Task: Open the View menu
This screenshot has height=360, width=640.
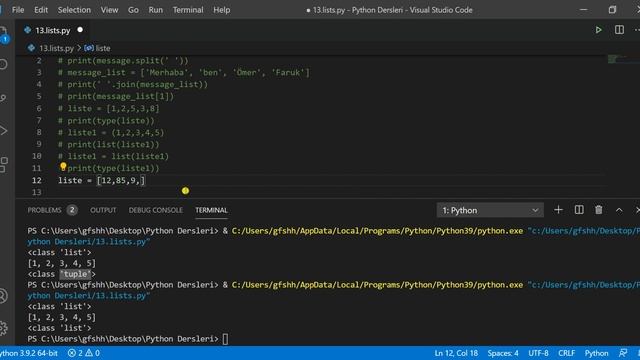Action: click(x=109, y=10)
